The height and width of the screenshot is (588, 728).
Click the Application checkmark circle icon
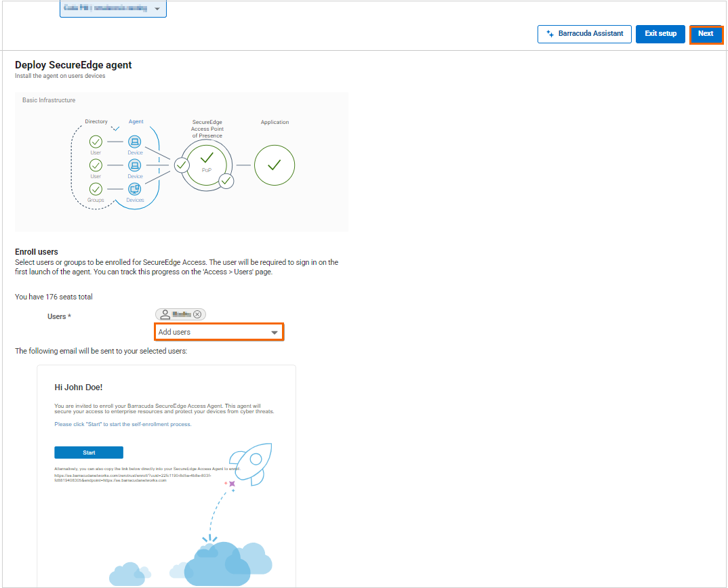275,165
